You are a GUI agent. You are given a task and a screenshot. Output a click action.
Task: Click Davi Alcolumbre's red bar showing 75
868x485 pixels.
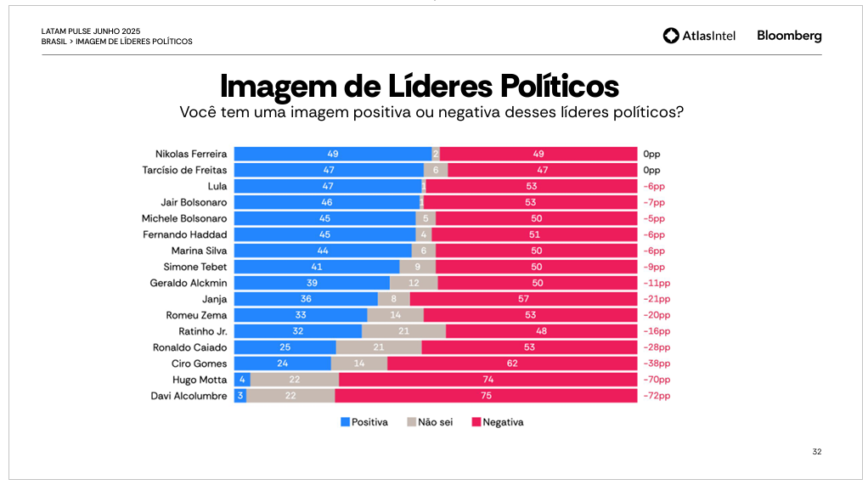point(486,396)
